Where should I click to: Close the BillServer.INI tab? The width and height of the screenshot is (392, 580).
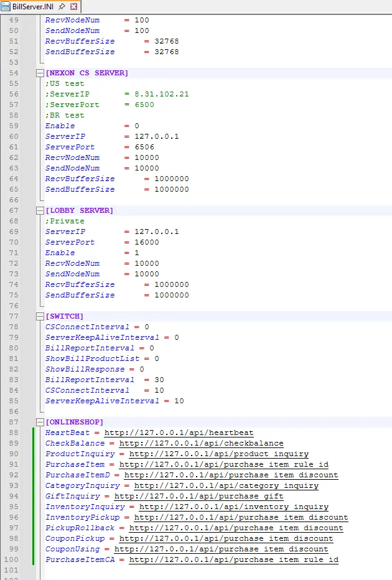(x=74, y=6)
